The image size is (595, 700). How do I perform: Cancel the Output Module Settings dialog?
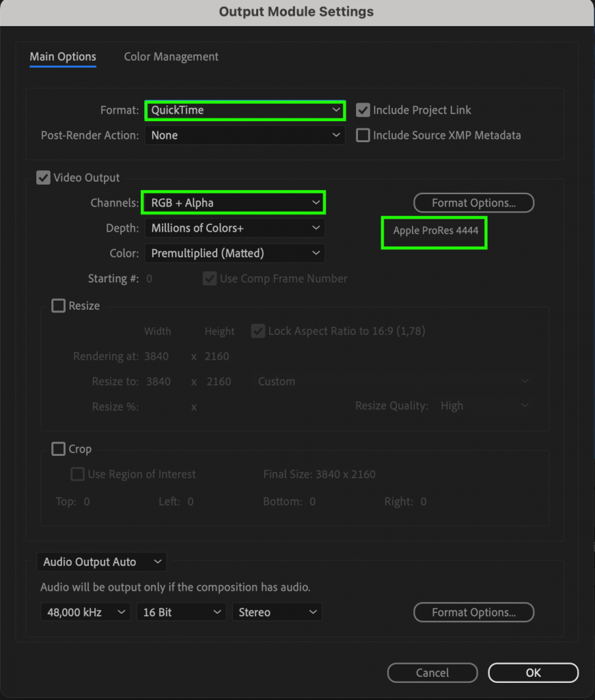[x=432, y=672]
